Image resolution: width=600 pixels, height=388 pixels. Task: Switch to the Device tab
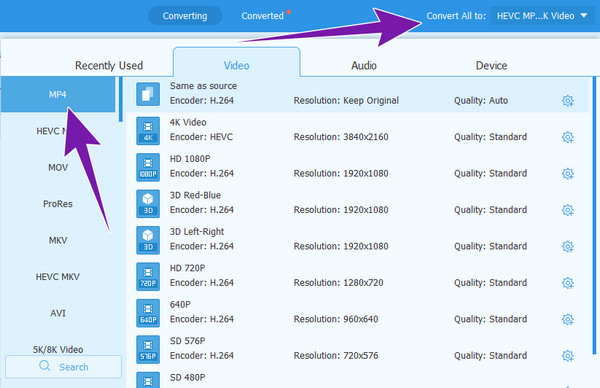(x=491, y=65)
